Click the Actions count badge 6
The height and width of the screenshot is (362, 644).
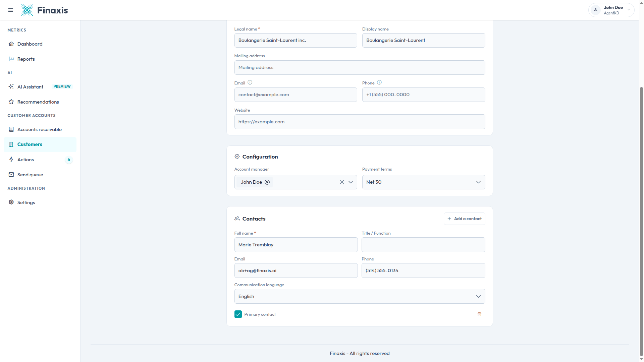click(x=69, y=160)
